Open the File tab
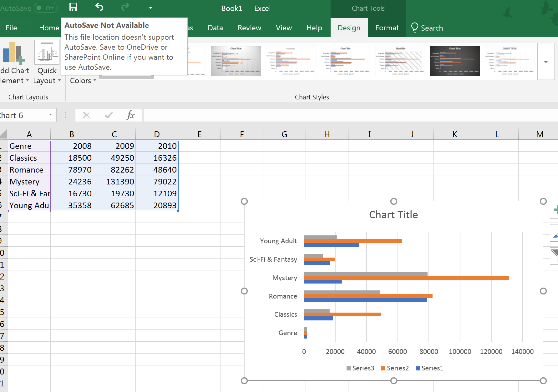The height and width of the screenshot is (392, 558). point(11,28)
